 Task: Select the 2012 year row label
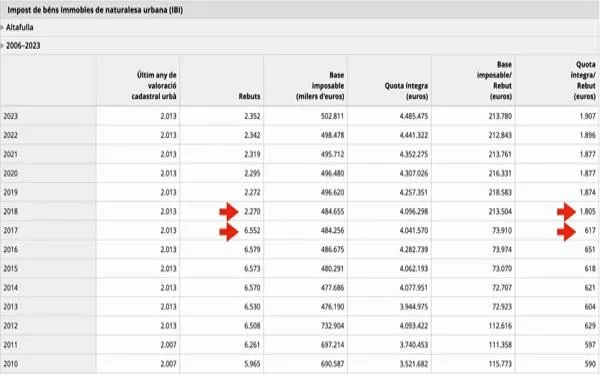[11, 326]
